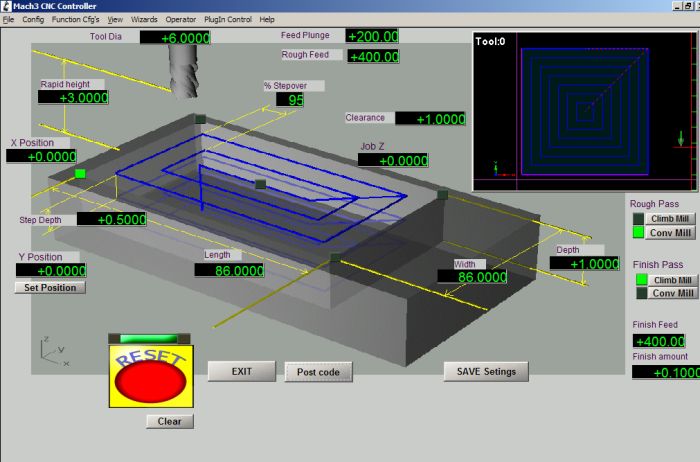Click the bright green origin marker on the pocket corner

point(80,174)
